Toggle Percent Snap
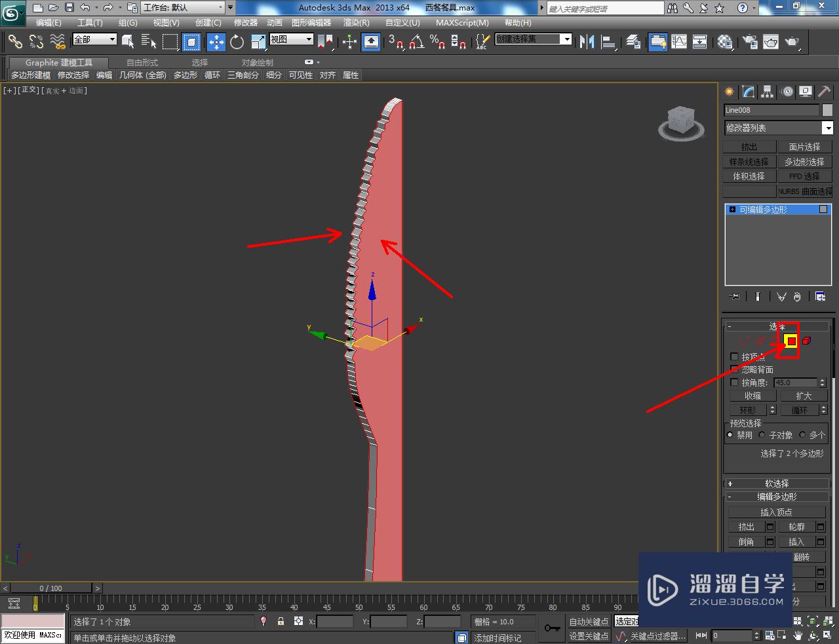 pyautogui.click(x=438, y=42)
